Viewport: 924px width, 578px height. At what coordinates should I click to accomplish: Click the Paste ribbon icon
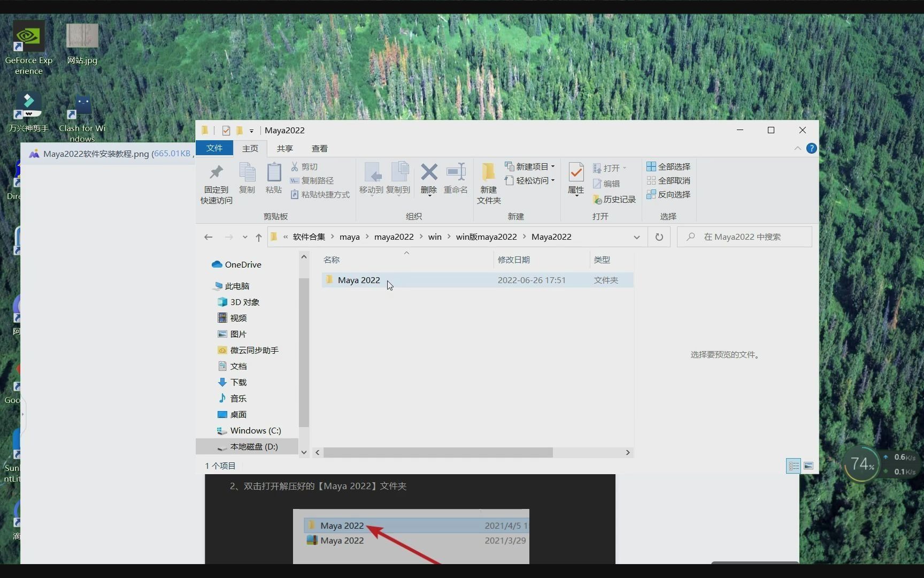pos(274,178)
